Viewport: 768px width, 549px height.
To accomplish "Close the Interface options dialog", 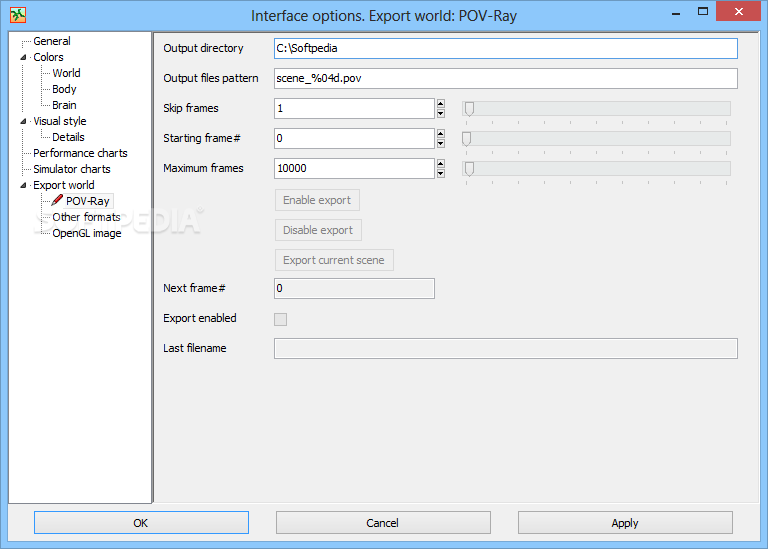I will pyautogui.click(x=739, y=11).
